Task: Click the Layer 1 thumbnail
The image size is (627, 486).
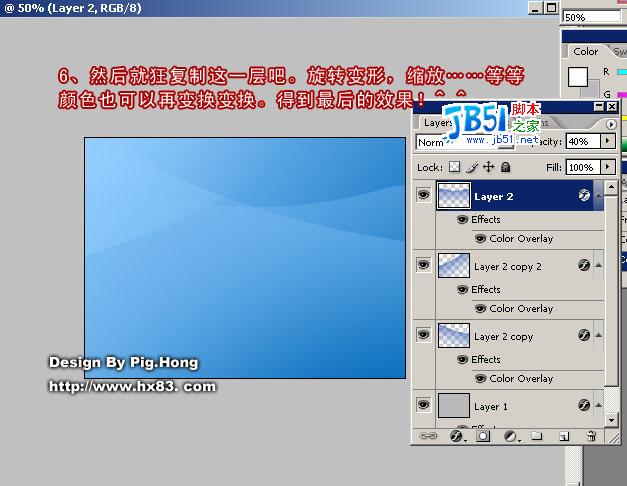Action: (454, 405)
